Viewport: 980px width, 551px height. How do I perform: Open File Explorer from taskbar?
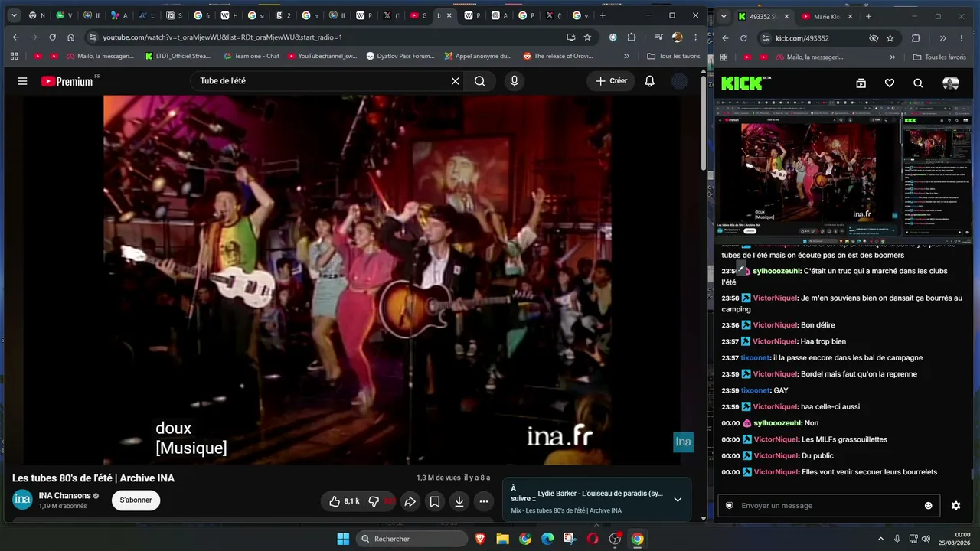pos(502,539)
